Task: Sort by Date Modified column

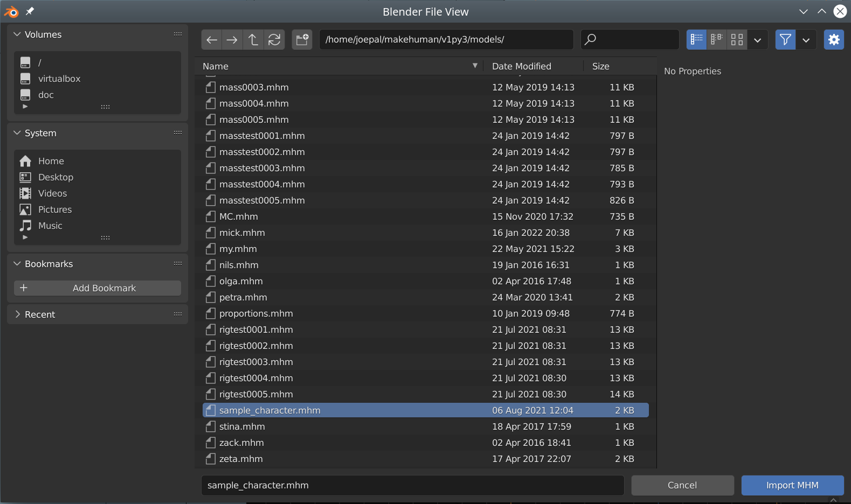Action: coord(533,66)
